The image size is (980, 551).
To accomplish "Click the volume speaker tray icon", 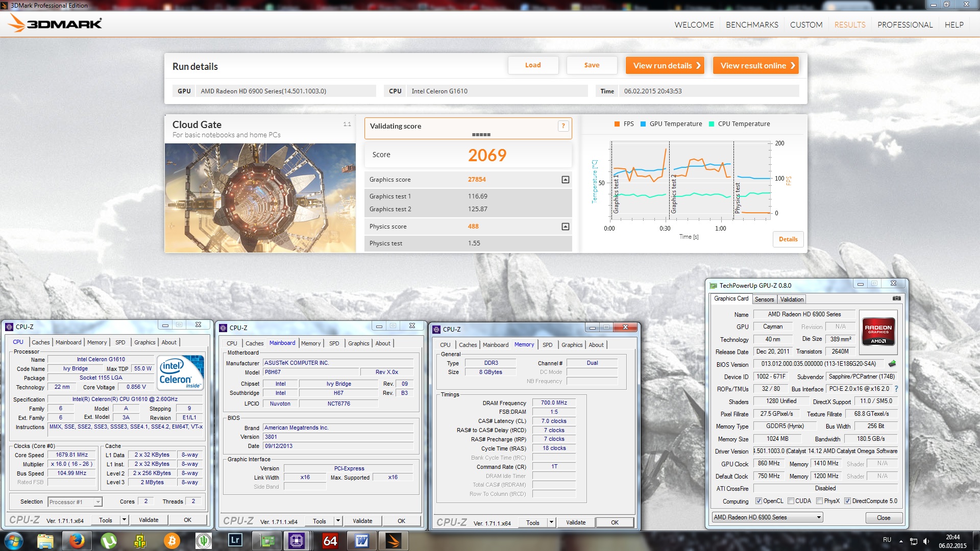I will tap(926, 541).
